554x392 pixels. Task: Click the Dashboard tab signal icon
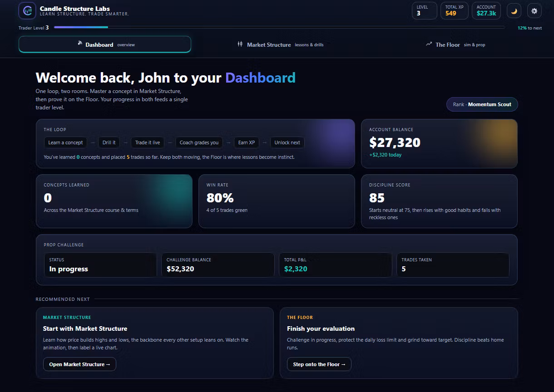click(80, 44)
